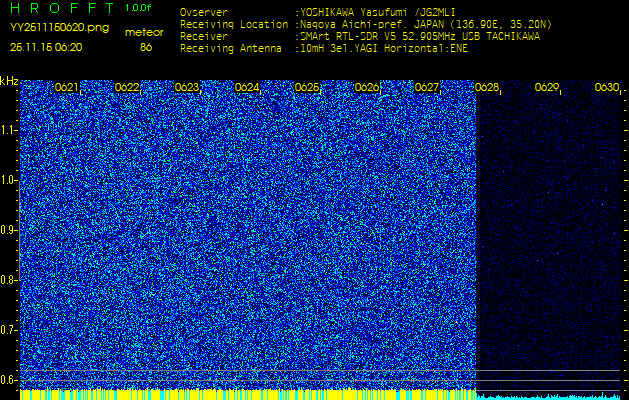The width and height of the screenshot is (629, 400).
Task: Click the Receiving Antenna label
Action: tap(231, 49)
